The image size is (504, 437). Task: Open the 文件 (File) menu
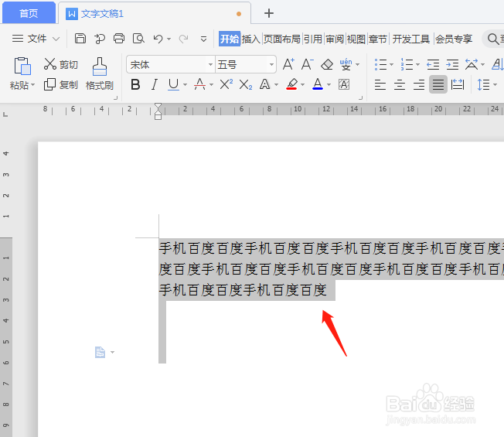36,39
